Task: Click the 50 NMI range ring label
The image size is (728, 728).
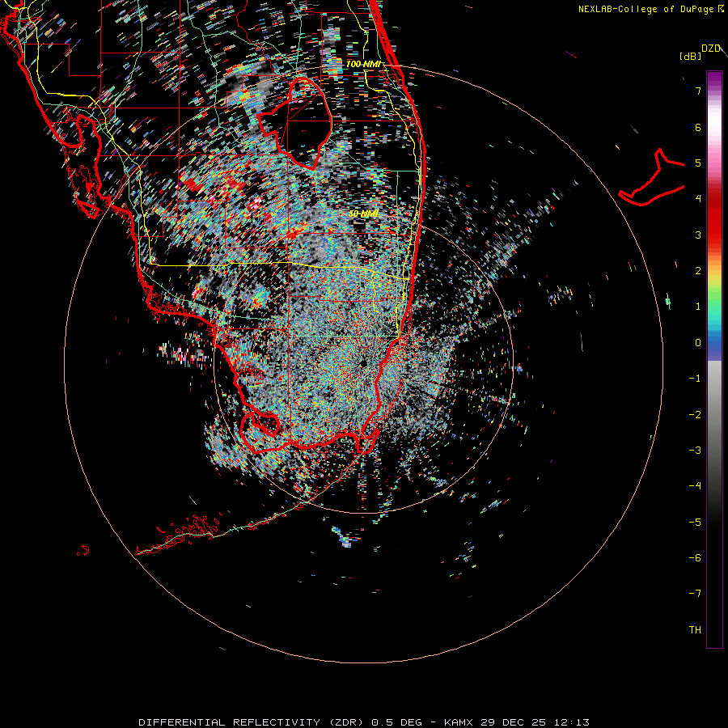Action: pos(364,214)
